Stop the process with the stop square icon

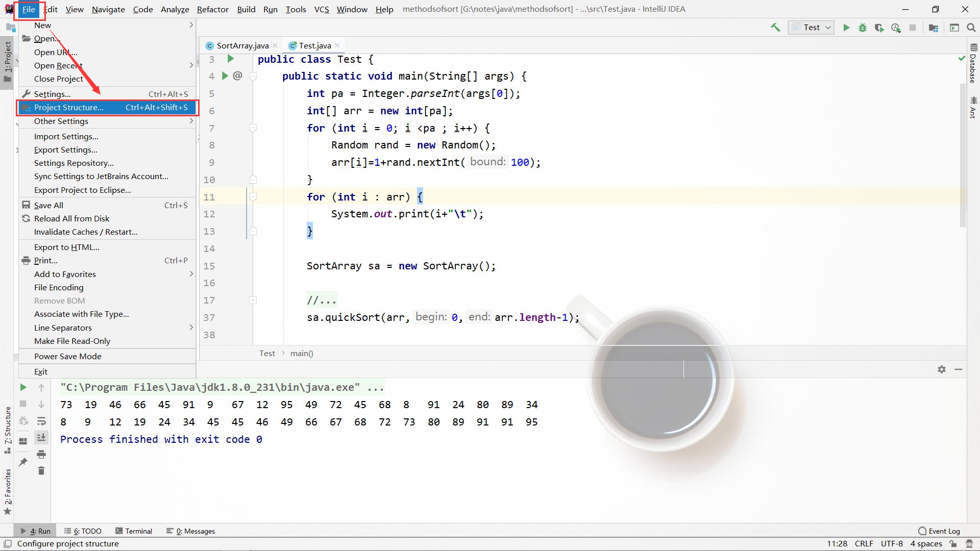coord(914,28)
